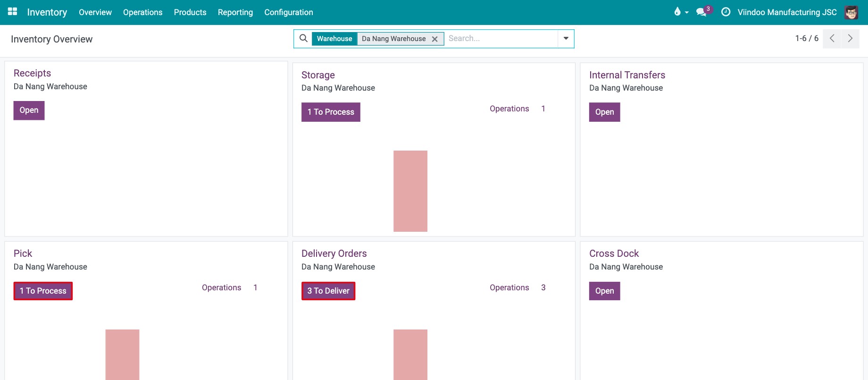Click Open button in Internal Transfers card
The image size is (868, 380).
point(604,112)
